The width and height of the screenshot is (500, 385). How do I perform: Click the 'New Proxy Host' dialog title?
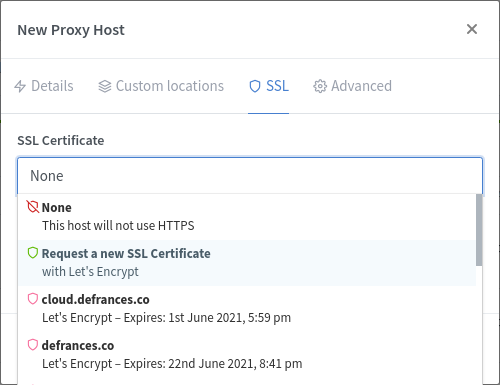pos(71,30)
